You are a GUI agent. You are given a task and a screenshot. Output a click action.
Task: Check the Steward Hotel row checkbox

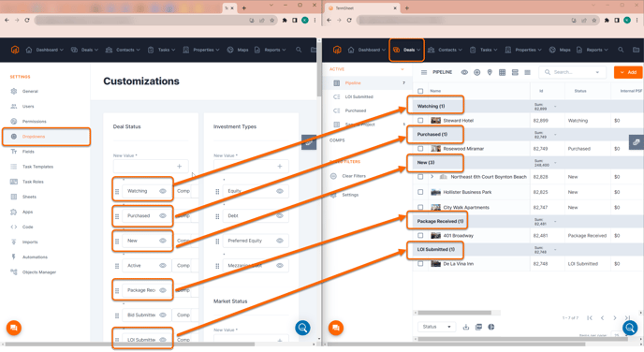[x=420, y=121]
